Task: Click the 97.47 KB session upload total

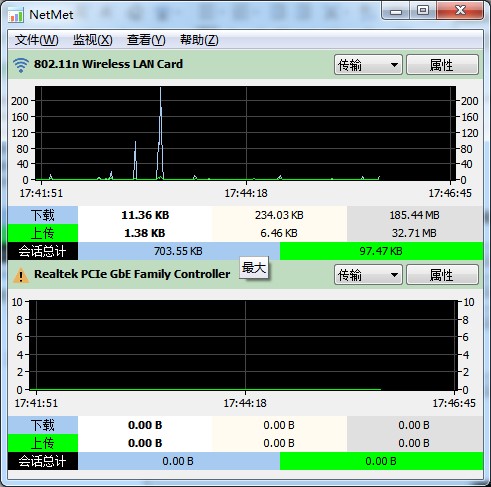Action: (x=381, y=251)
